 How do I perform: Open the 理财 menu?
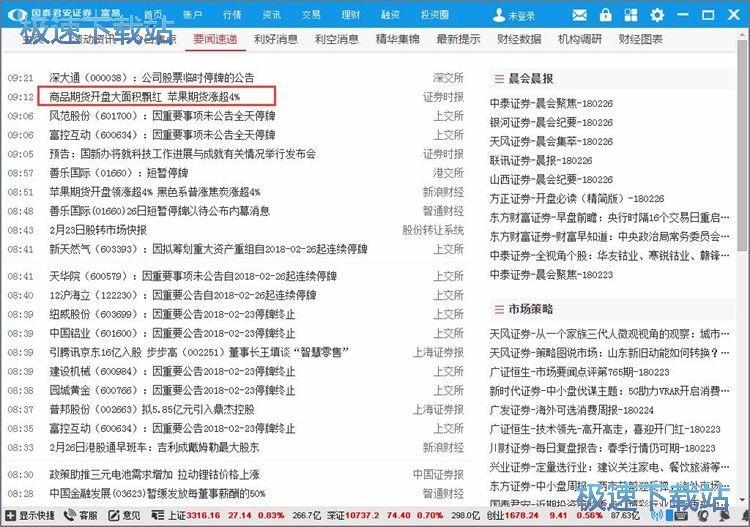(x=351, y=15)
